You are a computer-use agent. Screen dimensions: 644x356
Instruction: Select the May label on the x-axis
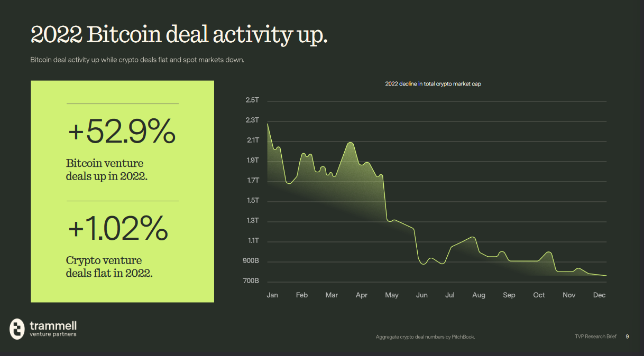[x=392, y=295]
